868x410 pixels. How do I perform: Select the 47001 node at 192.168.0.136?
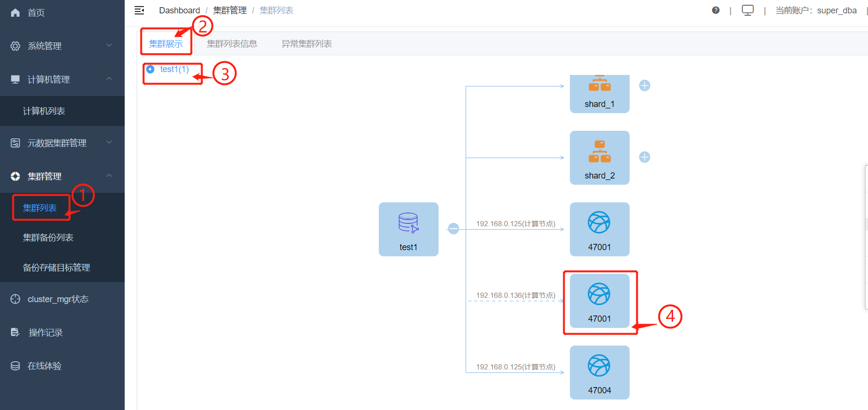pos(599,301)
